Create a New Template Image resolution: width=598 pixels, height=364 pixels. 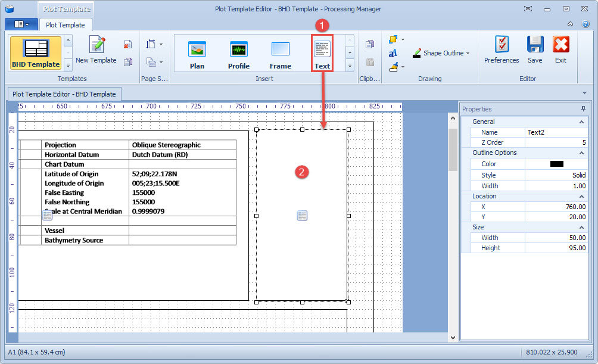[96, 50]
